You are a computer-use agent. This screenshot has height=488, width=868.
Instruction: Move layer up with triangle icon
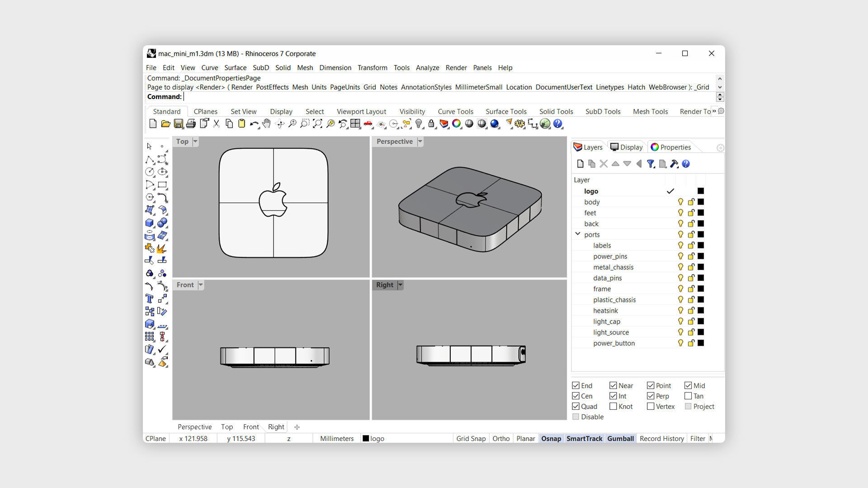[615, 164]
